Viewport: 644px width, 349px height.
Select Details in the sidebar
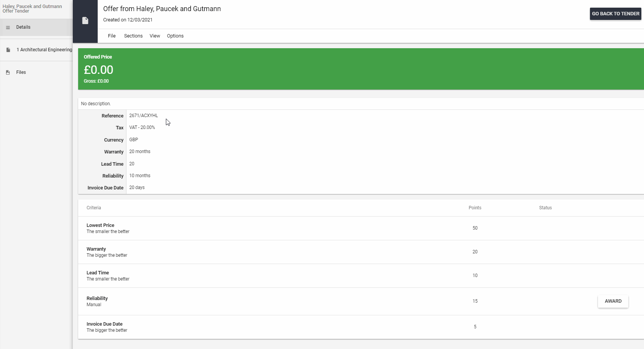[23, 27]
